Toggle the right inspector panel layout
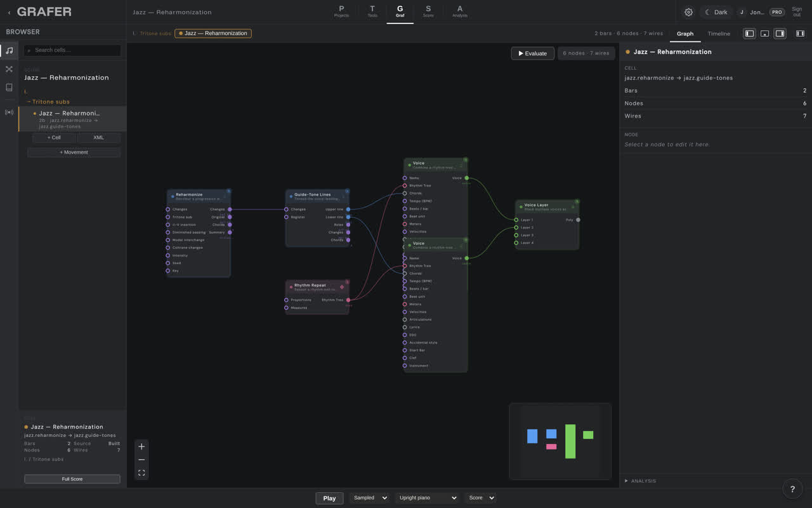The width and height of the screenshot is (812, 508). tap(780, 34)
